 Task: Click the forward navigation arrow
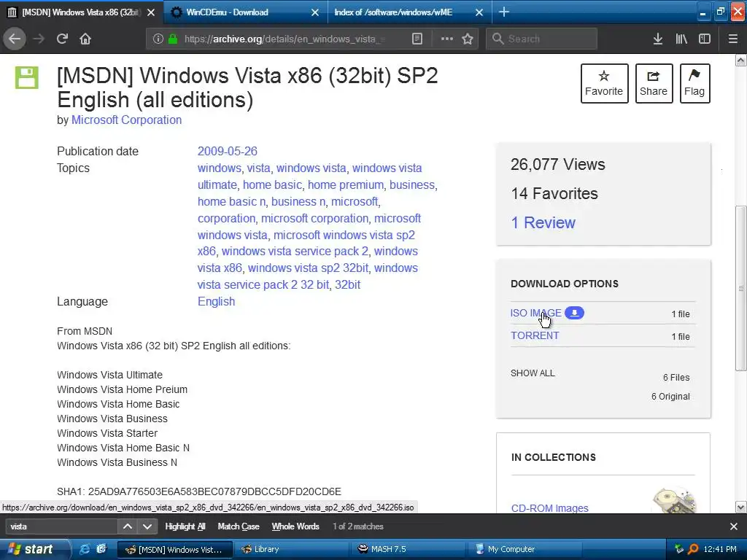coord(39,39)
